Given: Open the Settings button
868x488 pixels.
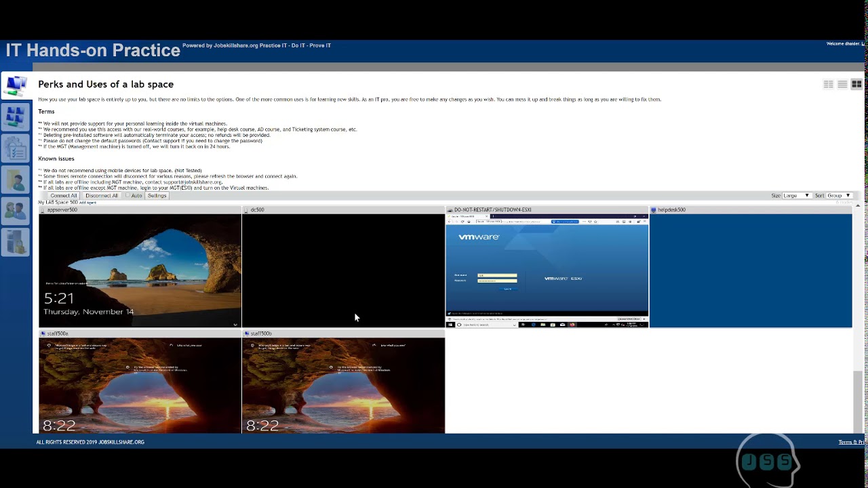Looking at the screenshot, I should (157, 195).
